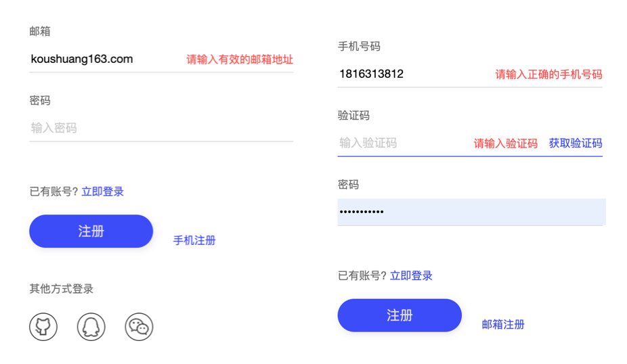Click the red 请输入正确的手机号码 error message
The image size is (627, 364).
(548, 74)
